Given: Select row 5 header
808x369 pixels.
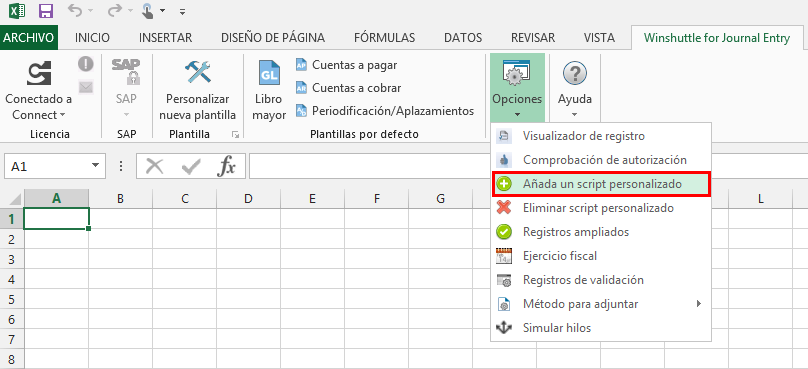Looking at the screenshot, I should pyautogui.click(x=12, y=299).
